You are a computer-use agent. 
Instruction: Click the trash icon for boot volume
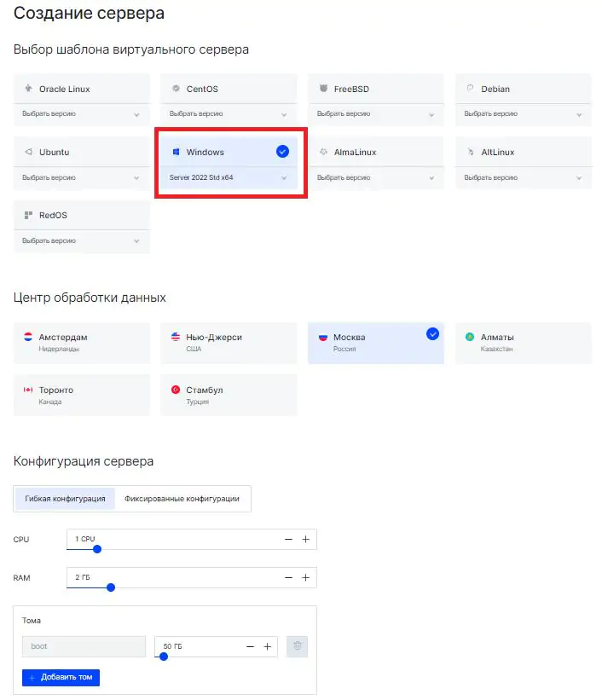pos(297,646)
